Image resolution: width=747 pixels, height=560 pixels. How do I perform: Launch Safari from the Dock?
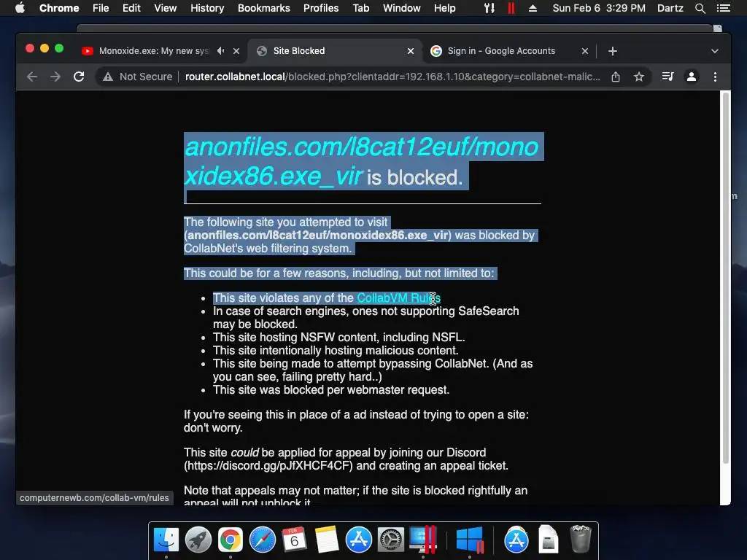point(263,540)
